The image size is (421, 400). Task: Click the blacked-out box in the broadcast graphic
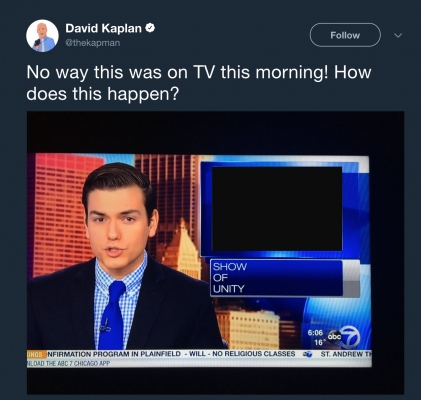(277, 209)
